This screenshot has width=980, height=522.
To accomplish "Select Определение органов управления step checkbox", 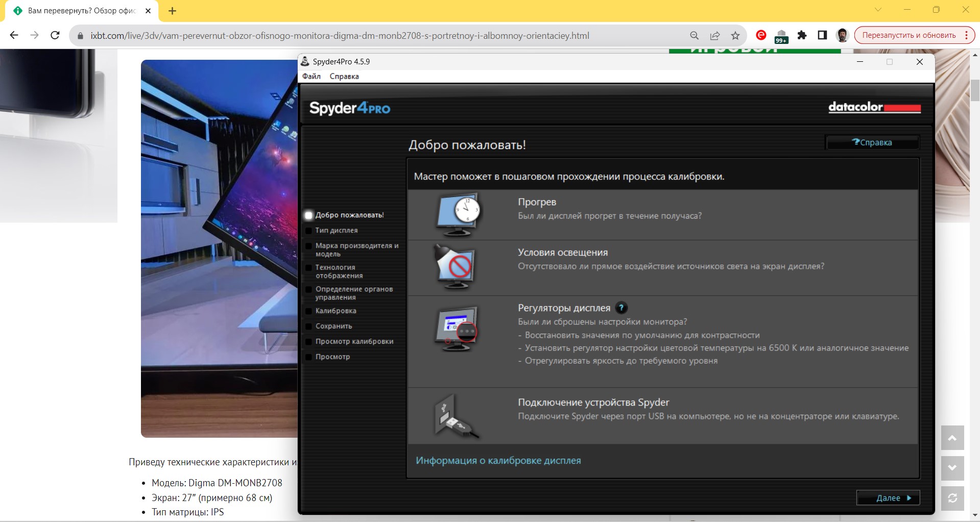I will [308, 290].
